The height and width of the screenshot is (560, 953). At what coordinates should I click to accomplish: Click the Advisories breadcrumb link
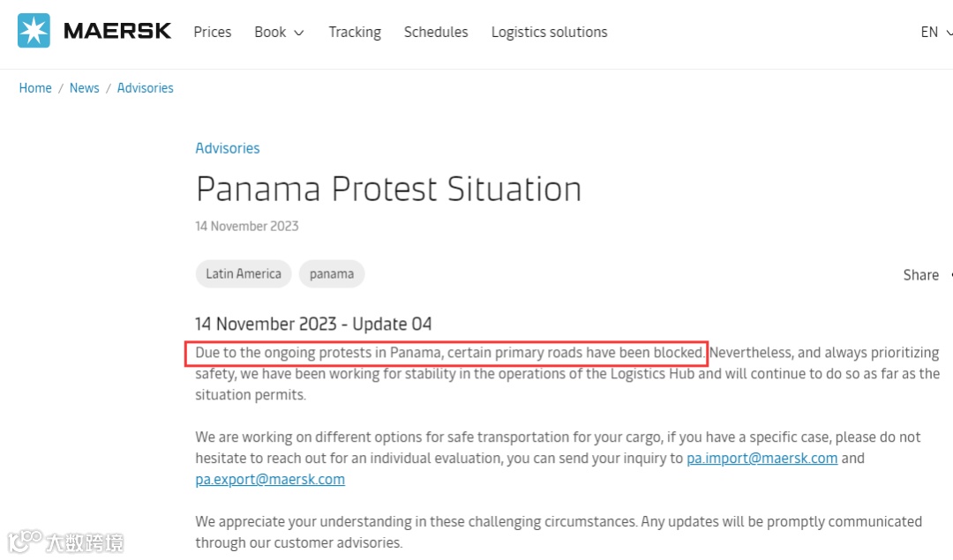[x=146, y=88]
